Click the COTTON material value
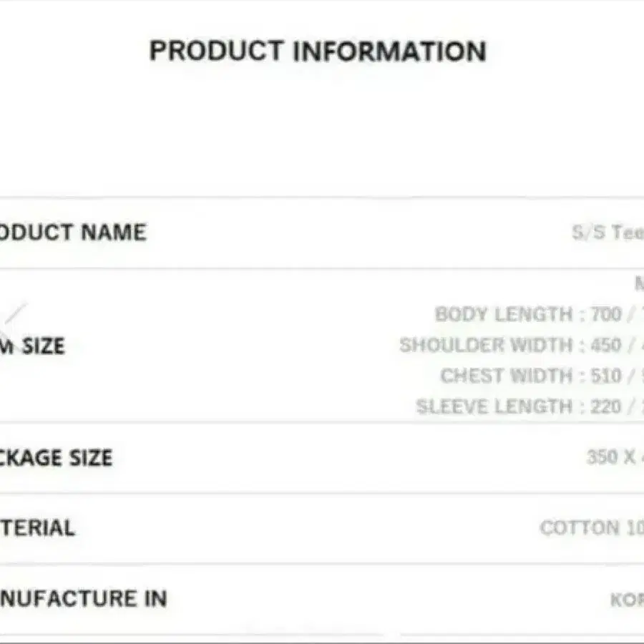This screenshot has height=644, width=644. [590, 528]
